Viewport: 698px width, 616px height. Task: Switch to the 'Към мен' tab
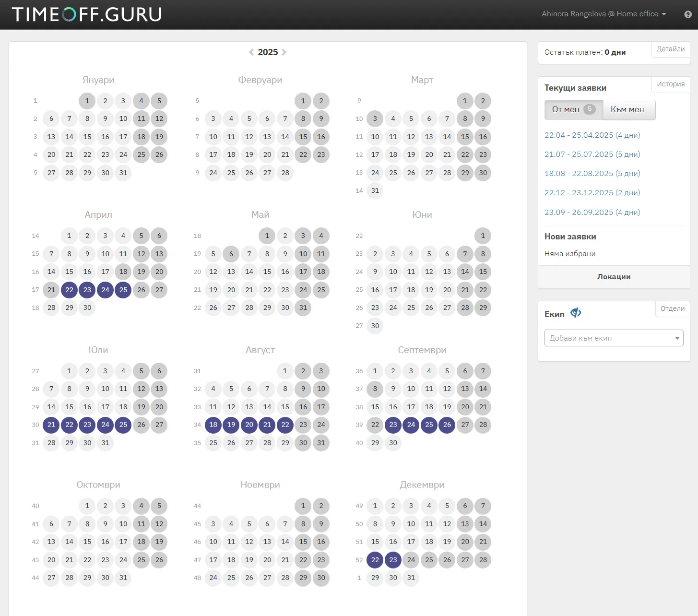(629, 109)
